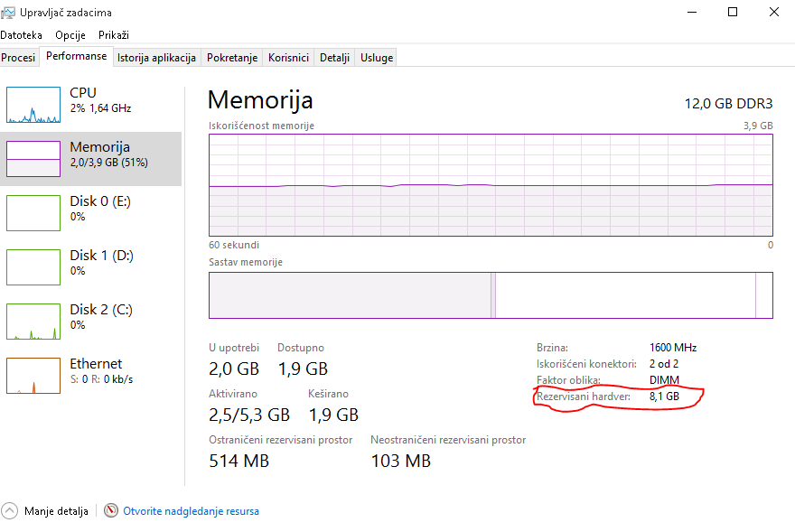795x532 pixels.
Task: Click the Resource Monitor icon at the bottom
Action: click(x=111, y=510)
